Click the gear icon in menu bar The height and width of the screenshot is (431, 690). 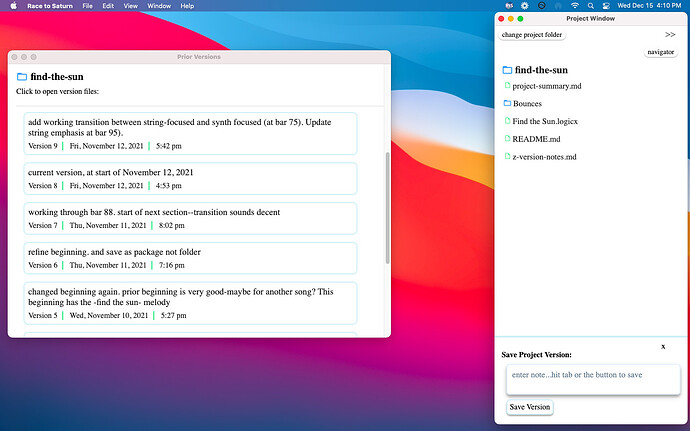[x=525, y=6]
